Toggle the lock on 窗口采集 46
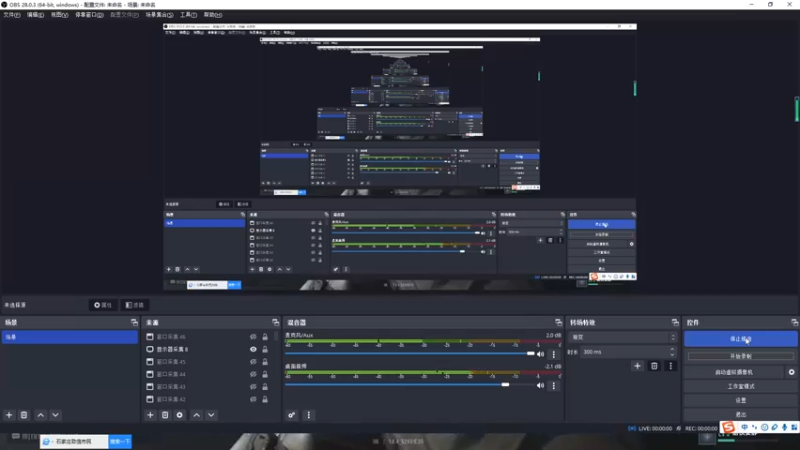This screenshot has height=450, width=800. [x=265, y=337]
